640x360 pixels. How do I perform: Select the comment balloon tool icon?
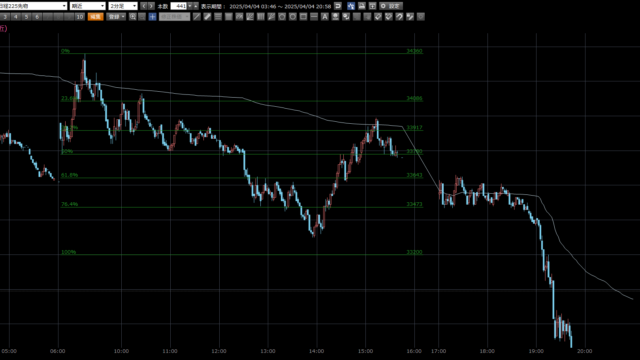(x=346, y=17)
